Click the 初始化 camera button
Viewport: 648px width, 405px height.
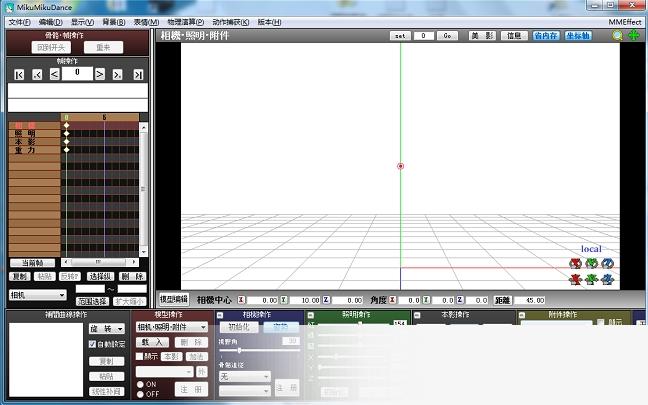pyautogui.click(x=239, y=327)
